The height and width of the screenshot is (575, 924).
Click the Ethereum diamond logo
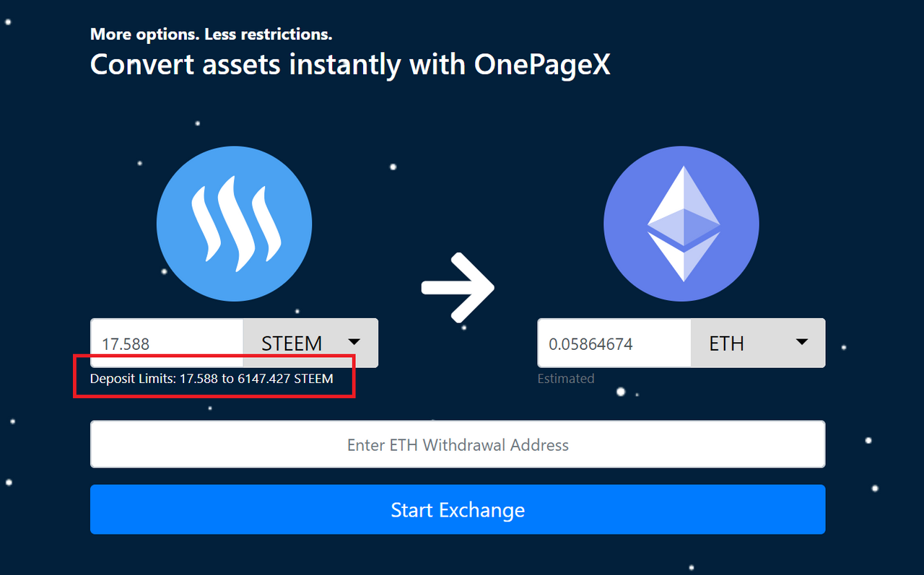[x=681, y=223]
